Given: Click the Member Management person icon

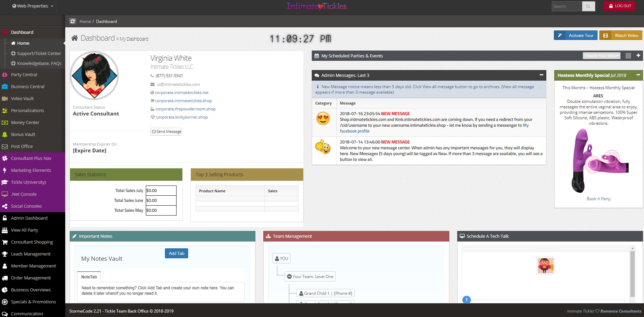Looking at the screenshot, I should pyautogui.click(x=5, y=266).
